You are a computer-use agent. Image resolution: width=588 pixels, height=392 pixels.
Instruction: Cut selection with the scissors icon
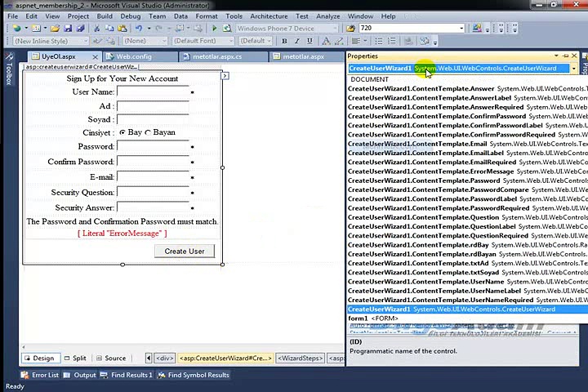[96, 28]
